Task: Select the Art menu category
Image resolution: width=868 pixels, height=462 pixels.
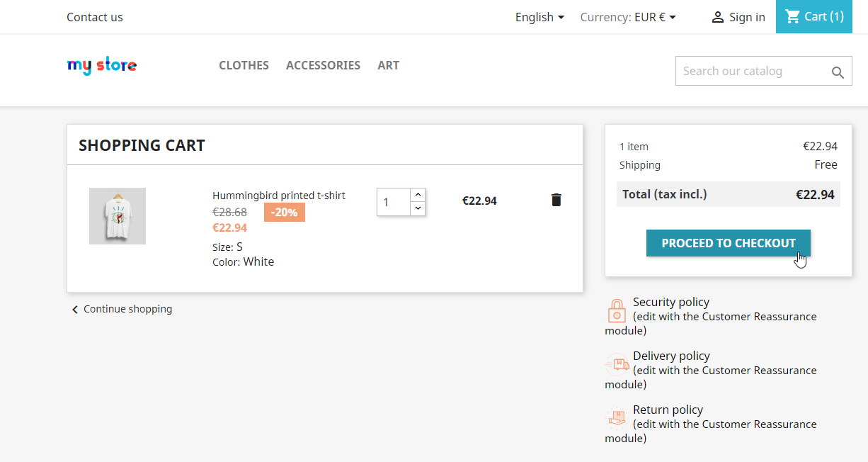Action: [x=388, y=65]
